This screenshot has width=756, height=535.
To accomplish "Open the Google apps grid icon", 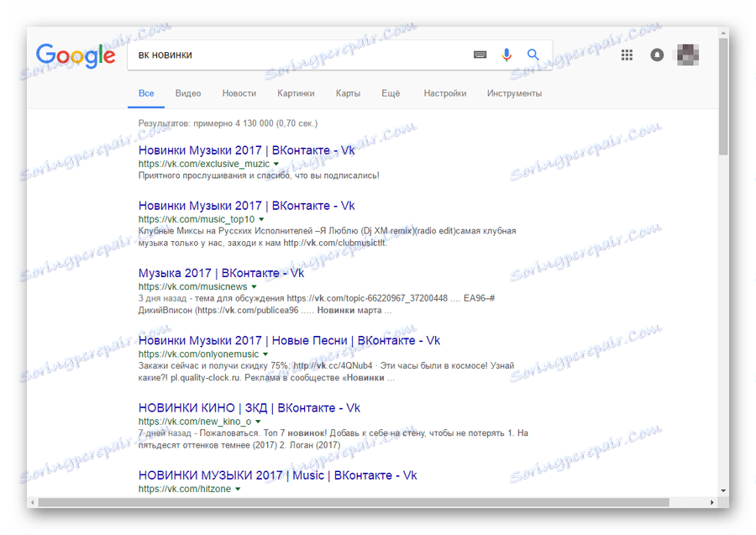I will tap(626, 54).
